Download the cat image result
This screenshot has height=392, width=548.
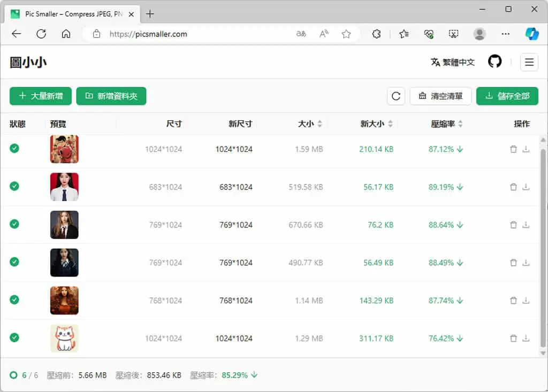[x=526, y=338]
